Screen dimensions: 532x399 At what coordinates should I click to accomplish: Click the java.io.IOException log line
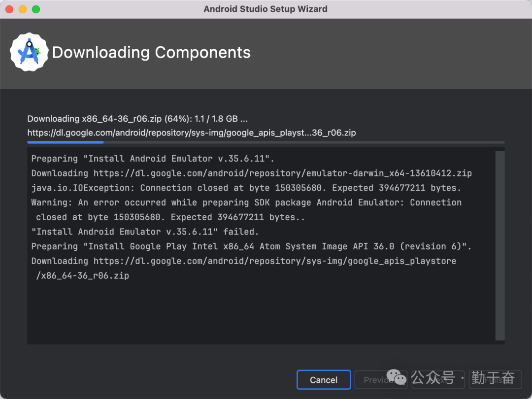coord(246,188)
